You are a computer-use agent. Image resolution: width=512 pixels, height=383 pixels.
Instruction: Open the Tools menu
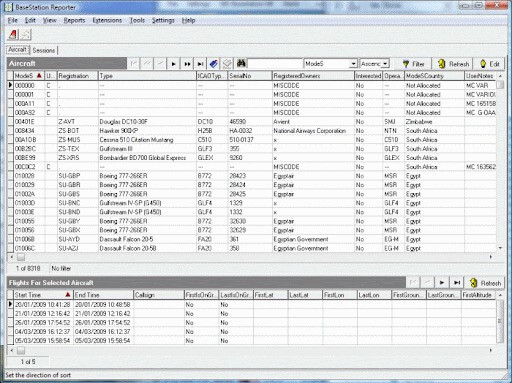pyautogui.click(x=137, y=20)
